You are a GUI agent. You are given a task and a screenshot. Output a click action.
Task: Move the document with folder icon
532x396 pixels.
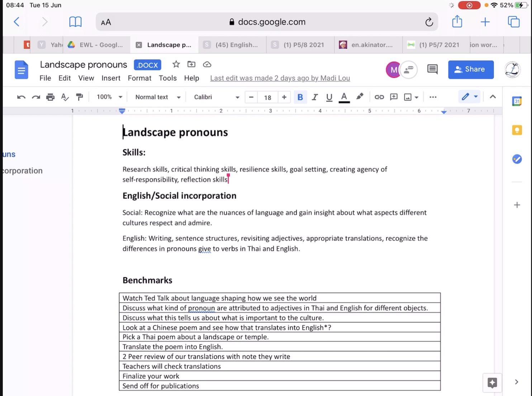pyautogui.click(x=191, y=64)
